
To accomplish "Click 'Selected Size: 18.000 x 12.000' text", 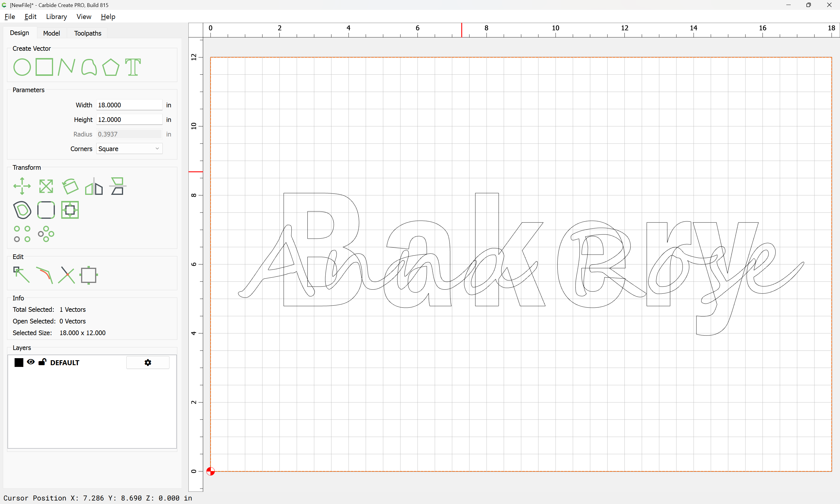I will pyautogui.click(x=59, y=333).
